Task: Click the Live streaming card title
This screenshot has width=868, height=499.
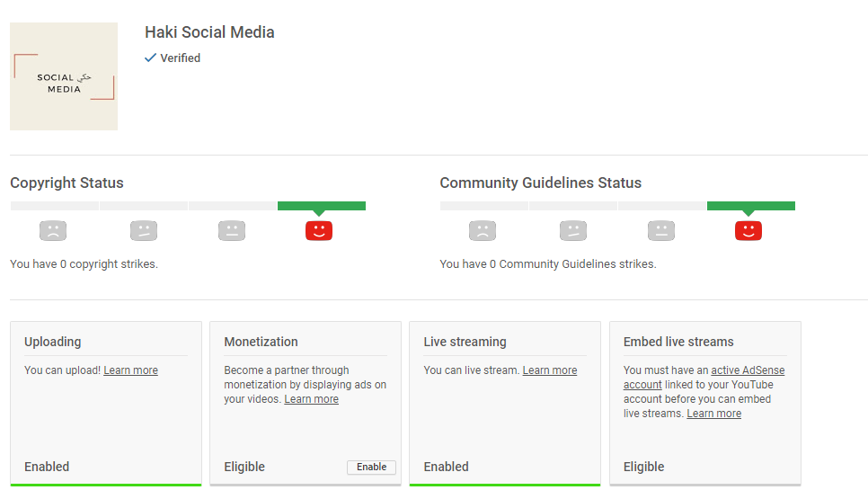Action: coord(465,342)
